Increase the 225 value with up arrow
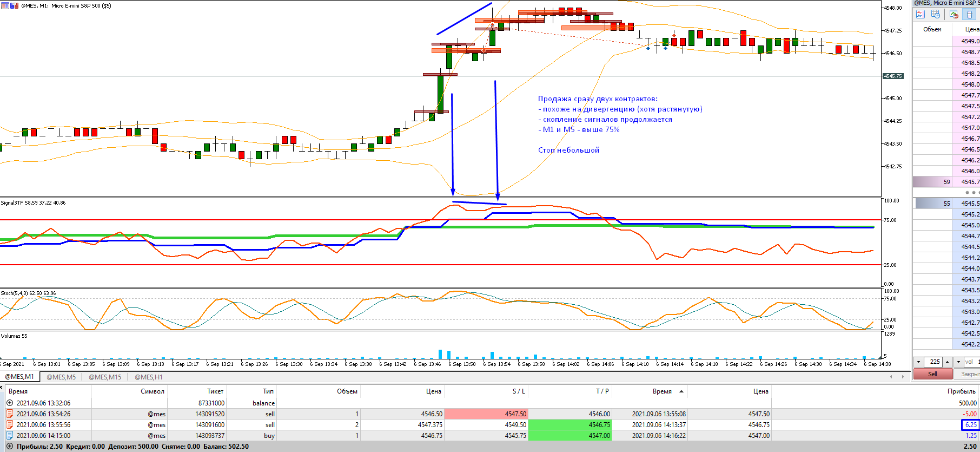 coord(947,362)
